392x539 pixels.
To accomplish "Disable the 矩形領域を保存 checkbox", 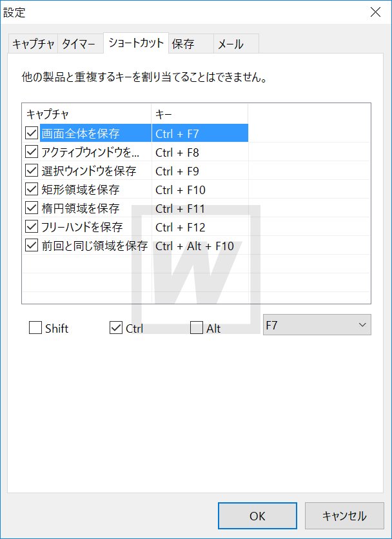I will pos(32,190).
